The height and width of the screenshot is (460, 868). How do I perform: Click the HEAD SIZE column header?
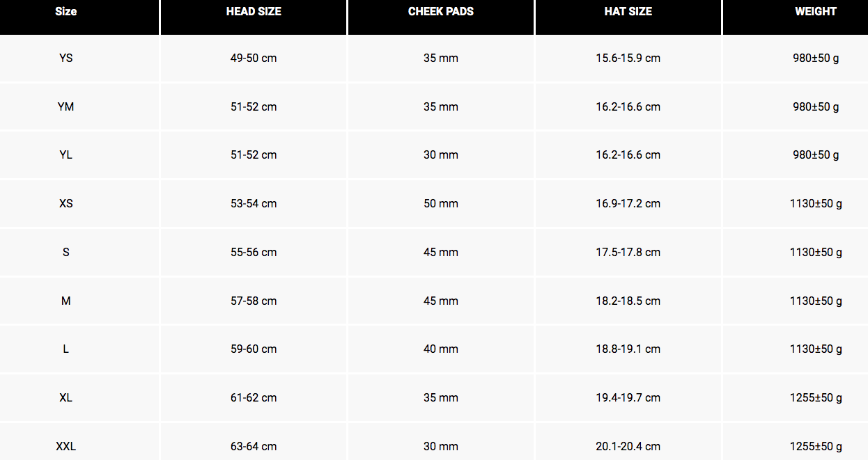click(x=254, y=12)
